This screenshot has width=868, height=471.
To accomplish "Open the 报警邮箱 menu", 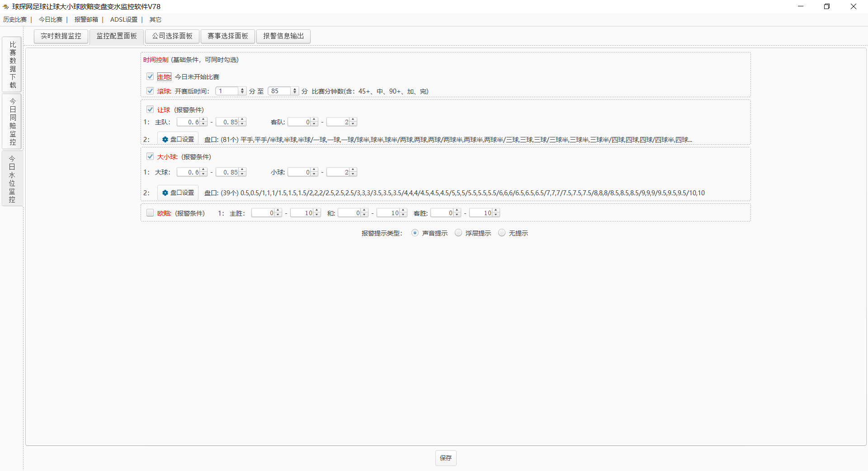I will point(86,19).
